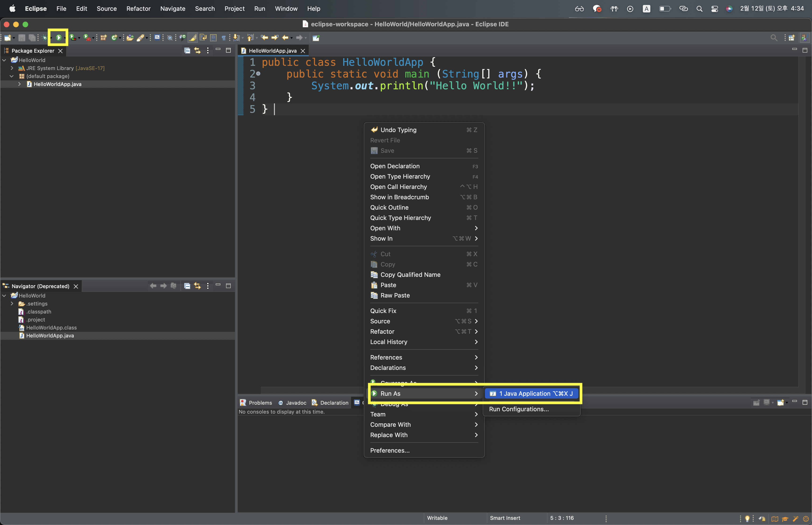Toggle Mark Occurrences highlighter button
The image size is (812, 525).
coord(193,38)
